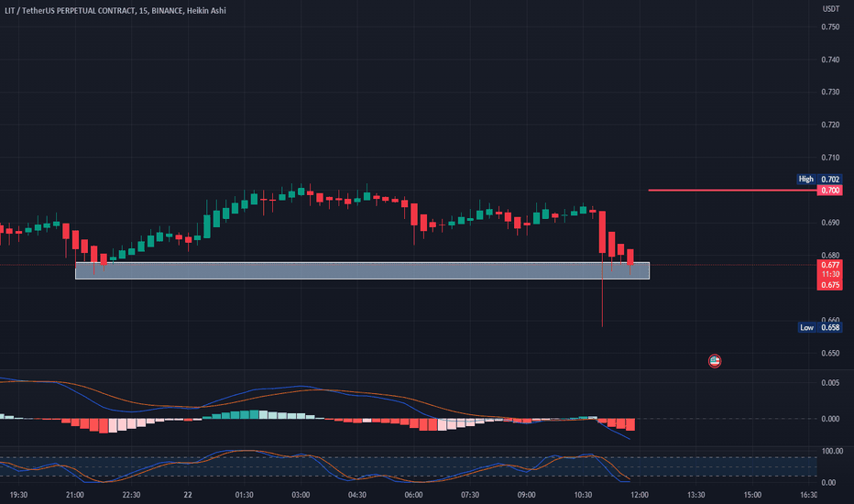Image resolution: width=854 pixels, height=504 pixels.
Task: Click the 13:30 time axis label
Action: tap(695, 495)
